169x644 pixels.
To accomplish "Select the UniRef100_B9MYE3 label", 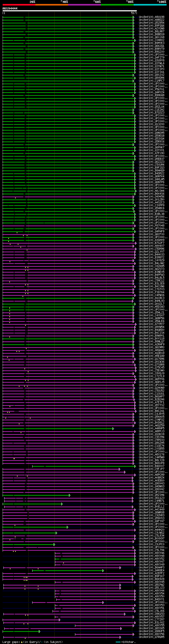I will [152, 43].
